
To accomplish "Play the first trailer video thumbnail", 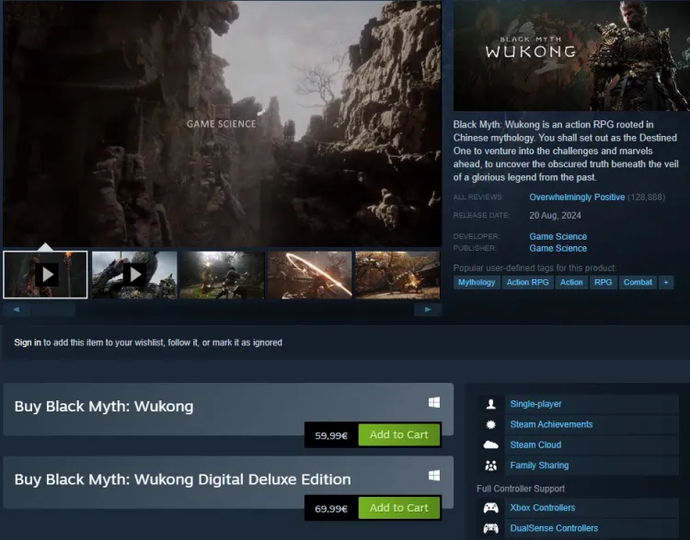I will point(46,274).
